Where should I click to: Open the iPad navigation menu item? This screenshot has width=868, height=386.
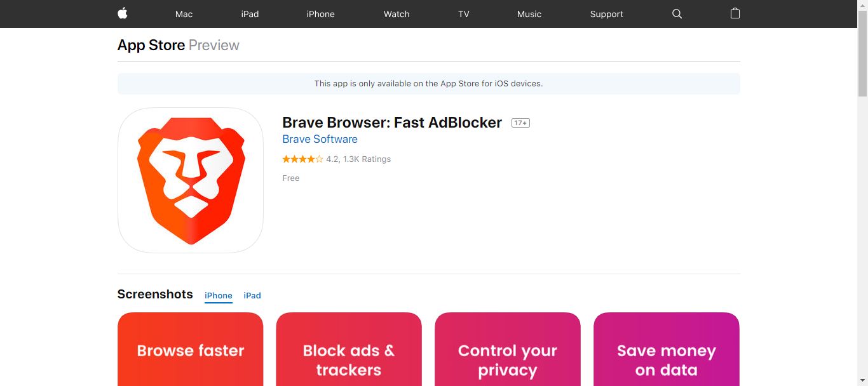250,14
